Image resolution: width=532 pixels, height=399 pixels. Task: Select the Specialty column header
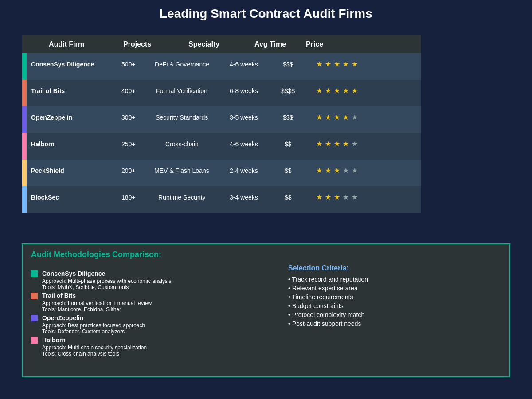coord(204,44)
